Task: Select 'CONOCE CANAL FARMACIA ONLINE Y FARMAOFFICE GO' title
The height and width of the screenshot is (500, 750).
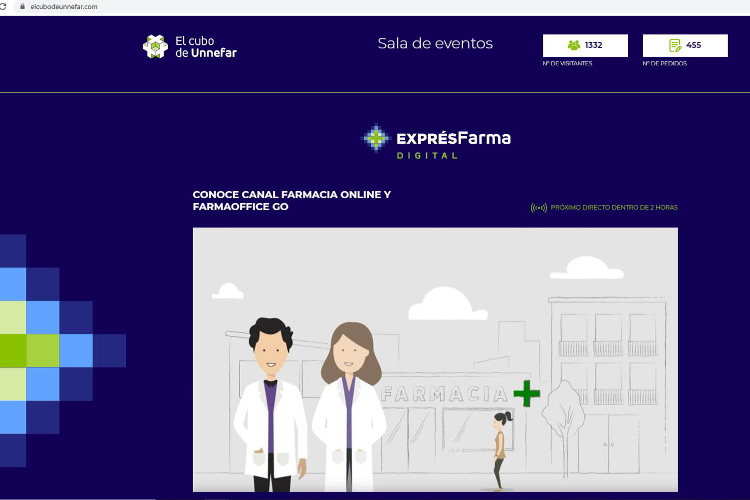Action: pyautogui.click(x=292, y=200)
